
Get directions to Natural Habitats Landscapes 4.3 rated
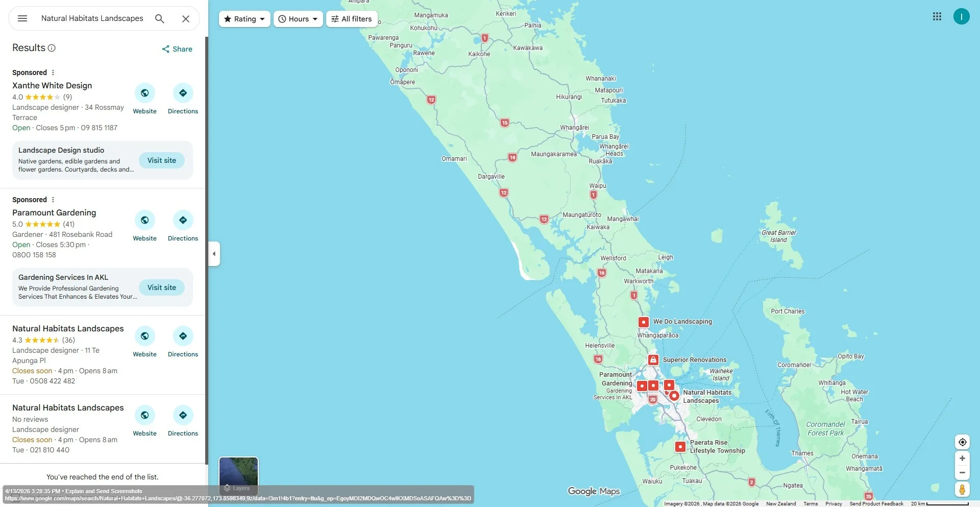coord(183,336)
